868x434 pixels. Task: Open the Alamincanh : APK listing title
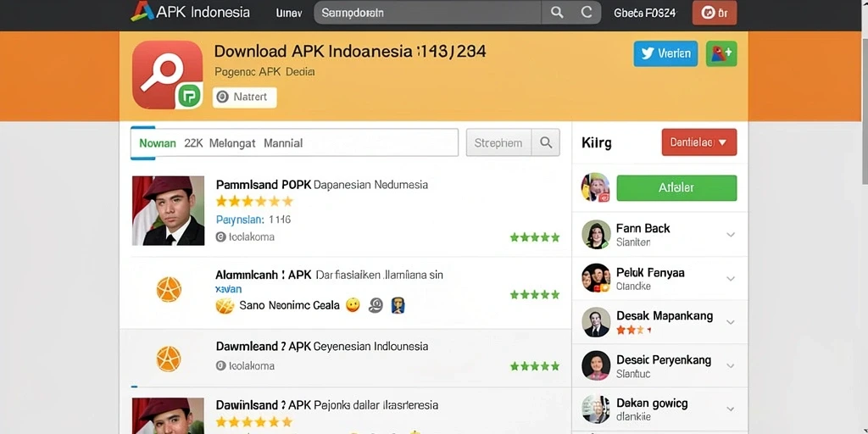pyautogui.click(x=329, y=275)
